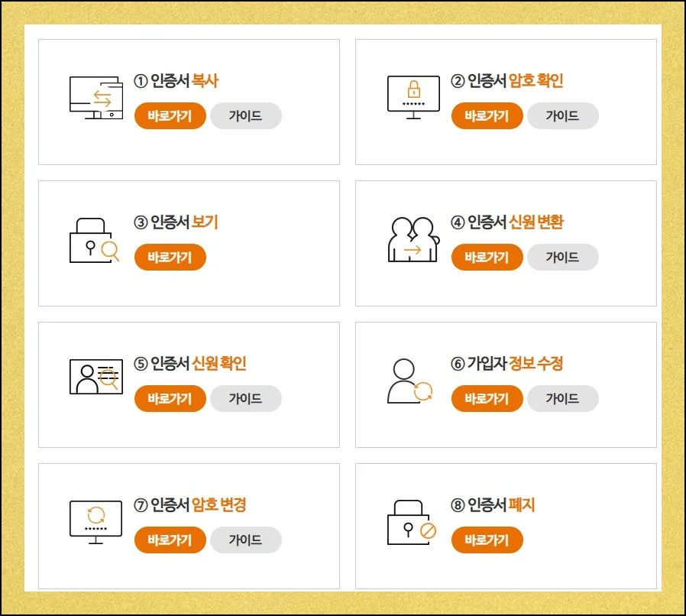686x616 pixels.
Task: Open the 가이드 for 인증서 암호 변경
Action: point(246,540)
